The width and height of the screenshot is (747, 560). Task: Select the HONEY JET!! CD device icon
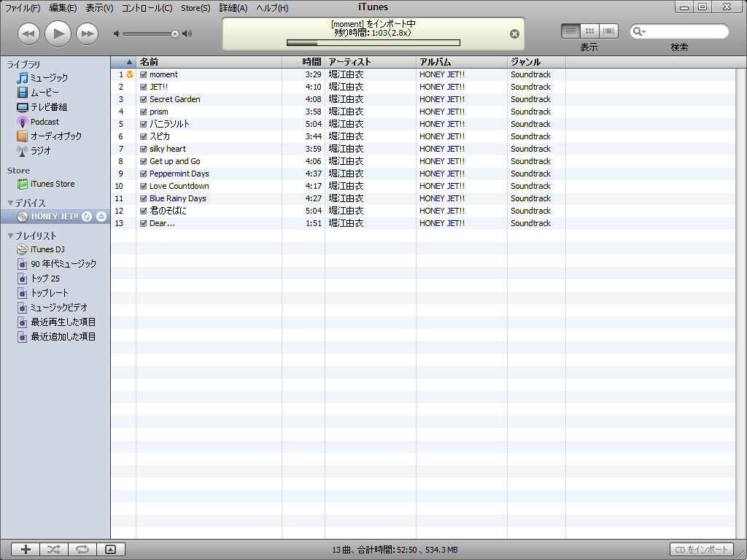click(x=23, y=217)
